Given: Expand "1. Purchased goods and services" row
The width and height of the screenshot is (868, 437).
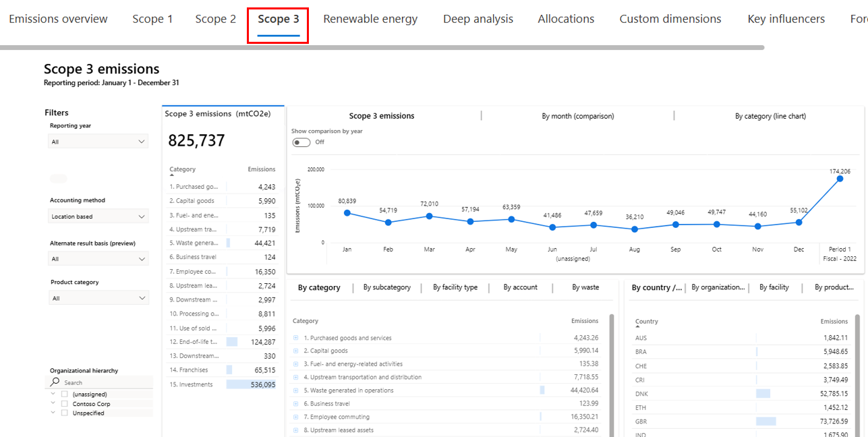Looking at the screenshot, I should [x=295, y=337].
